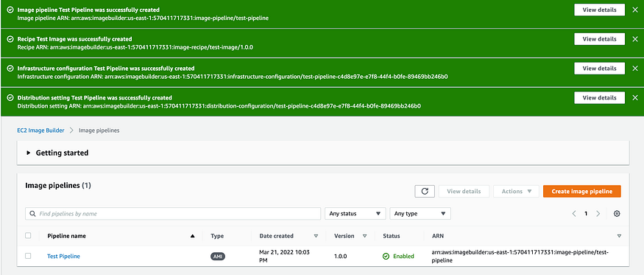Click Distribution setting ARN text
The image size is (644, 275).
pyautogui.click(x=219, y=106)
